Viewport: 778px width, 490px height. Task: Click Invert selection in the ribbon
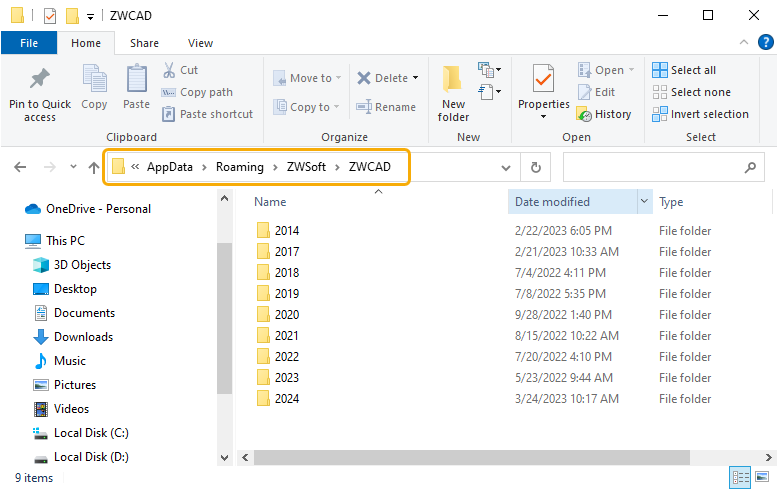701,114
